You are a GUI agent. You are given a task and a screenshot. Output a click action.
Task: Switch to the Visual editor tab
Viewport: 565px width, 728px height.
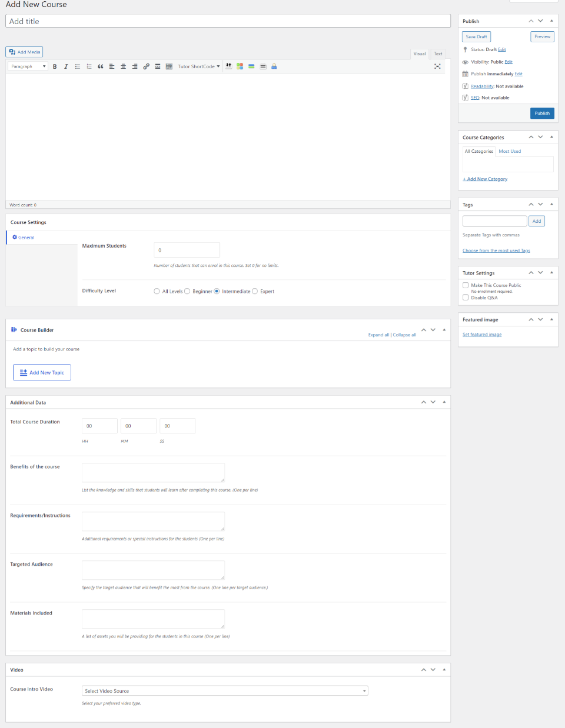(x=420, y=54)
